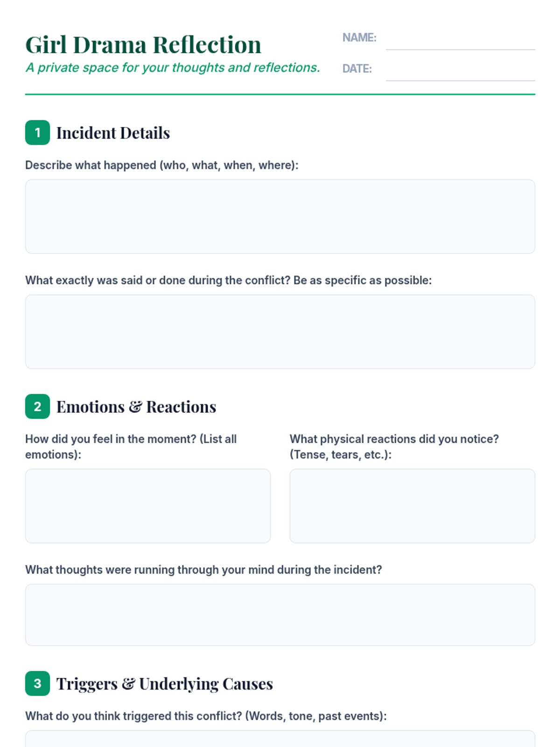560x747 pixels.
Task: Click the section 3 number badge
Action: click(37, 684)
